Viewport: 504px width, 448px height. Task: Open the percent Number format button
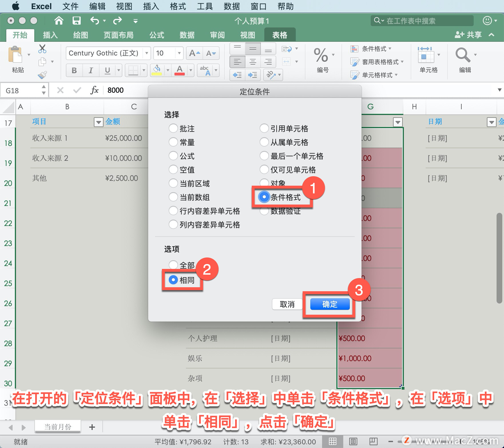[x=321, y=55]
